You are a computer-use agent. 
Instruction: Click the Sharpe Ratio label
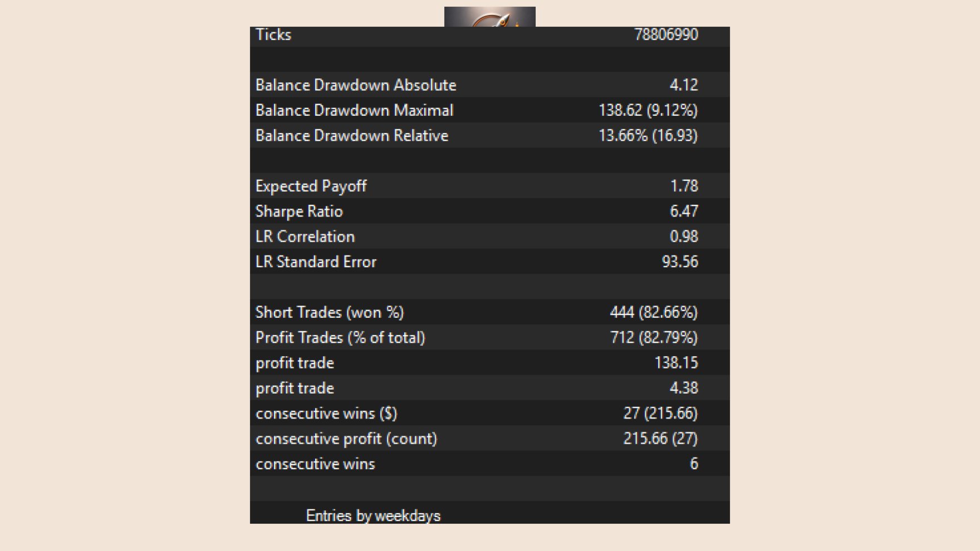tap(299, 211)
